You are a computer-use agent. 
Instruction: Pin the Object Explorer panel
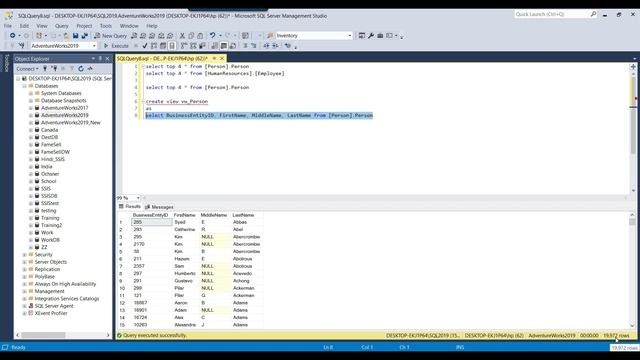coord(100,59)
